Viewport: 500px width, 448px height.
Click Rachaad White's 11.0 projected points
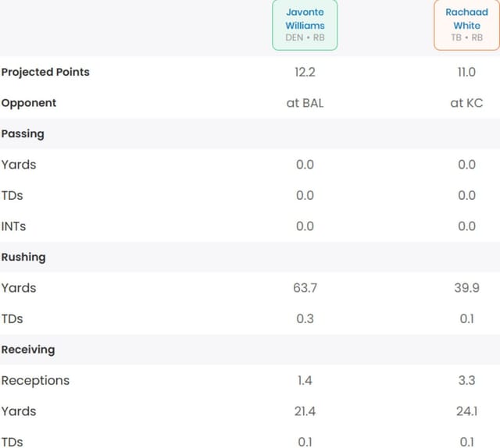tap(466, 72)
